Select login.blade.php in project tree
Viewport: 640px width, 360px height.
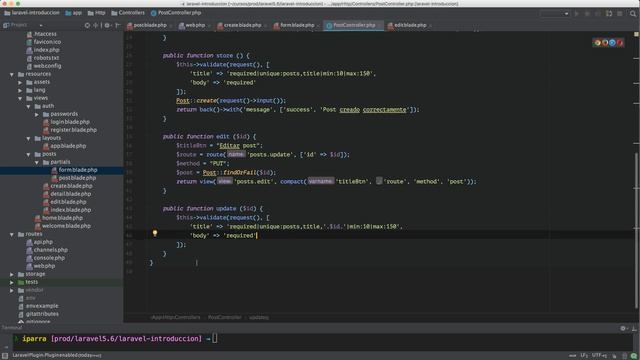click(x=66, y=122)
